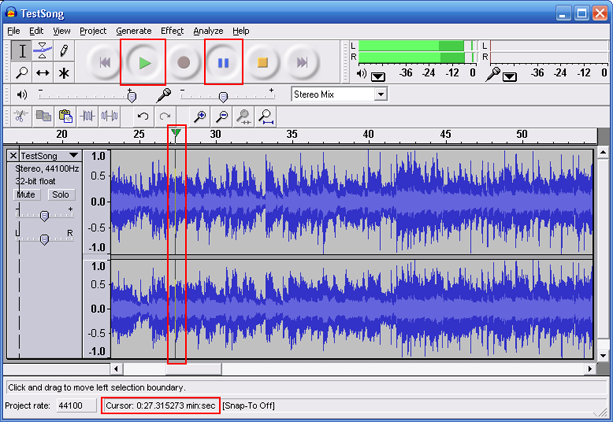The image size is (613, 422).
Task: Click the Undo arrow
Action: 143,116
